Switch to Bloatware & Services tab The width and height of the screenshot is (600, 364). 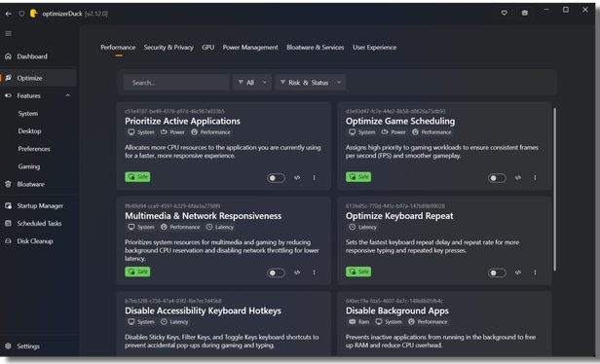[316, 48]
